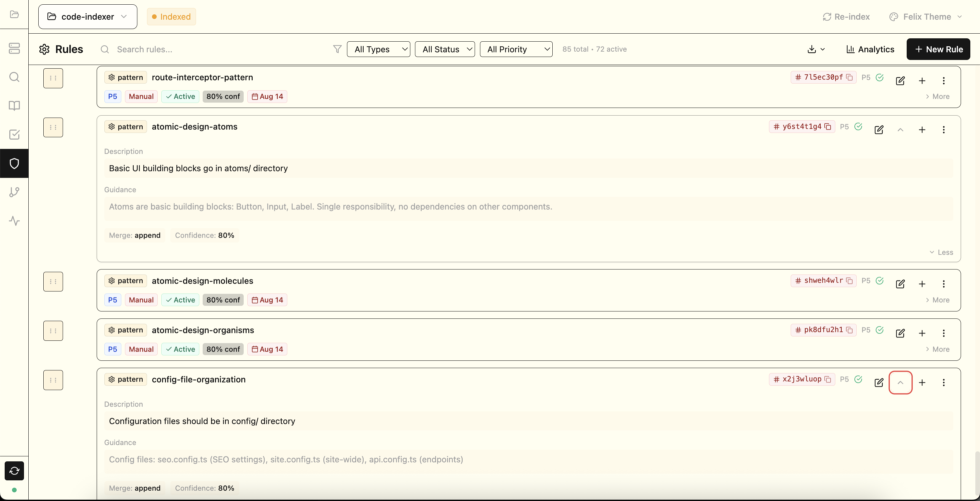The height and width of the screenshot is (501, 980).
Task: Collapse atomic-design-atoms with chevron up
Action: 900,130
